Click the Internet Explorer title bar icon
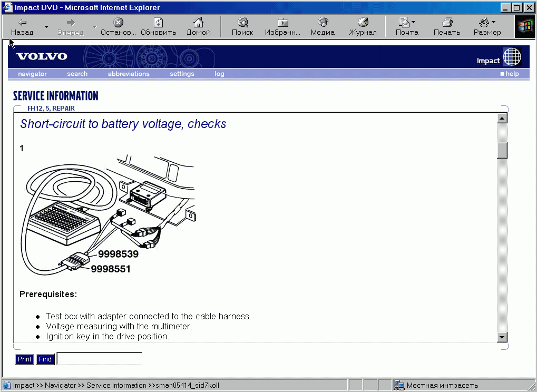This screenshot has width=537, height=392. pyautogui.click(x=7, y=7)
